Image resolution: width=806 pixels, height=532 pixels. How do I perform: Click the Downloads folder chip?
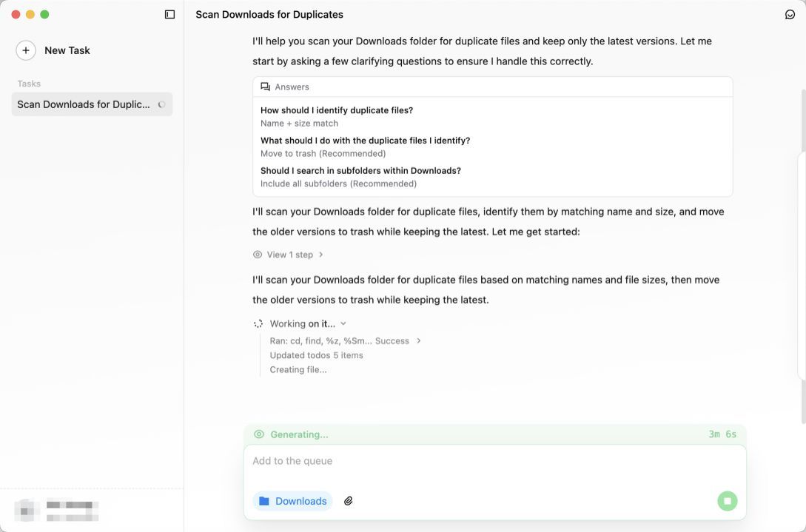tap(293, 501)
